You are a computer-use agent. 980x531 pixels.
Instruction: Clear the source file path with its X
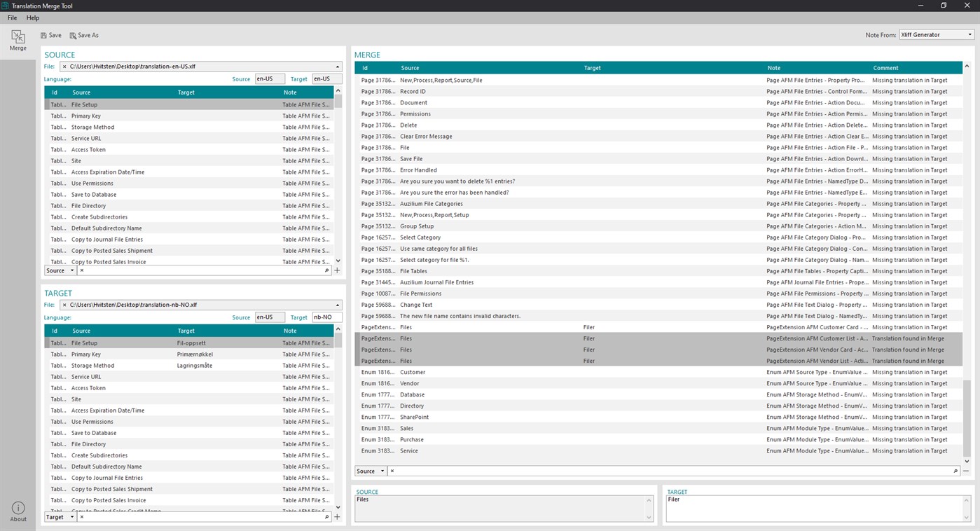64,67
